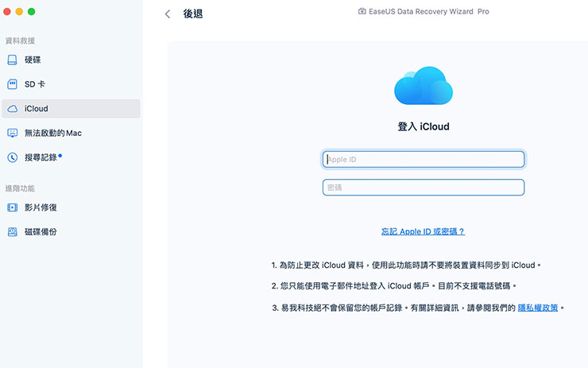The width and height of the screenshot is (588, 368).
Task: Click the 登入 iCloud heading
Action: point(424,126)
